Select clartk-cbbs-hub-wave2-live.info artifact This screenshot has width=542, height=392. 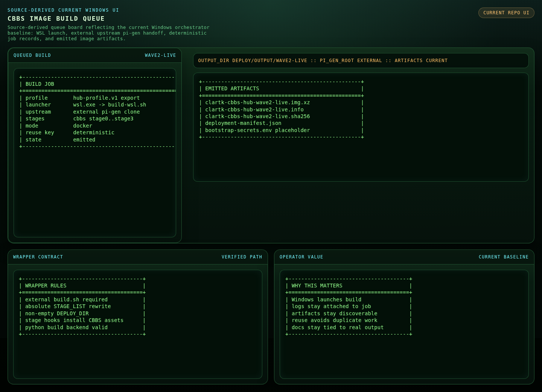pyautogui.click(x=254, y=109)
